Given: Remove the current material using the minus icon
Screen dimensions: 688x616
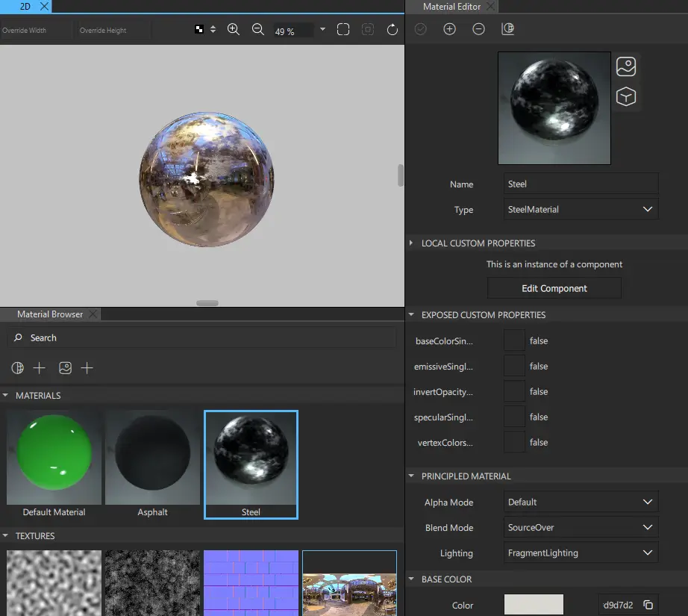Looking at the screenshot, I should tap(478, 29).
